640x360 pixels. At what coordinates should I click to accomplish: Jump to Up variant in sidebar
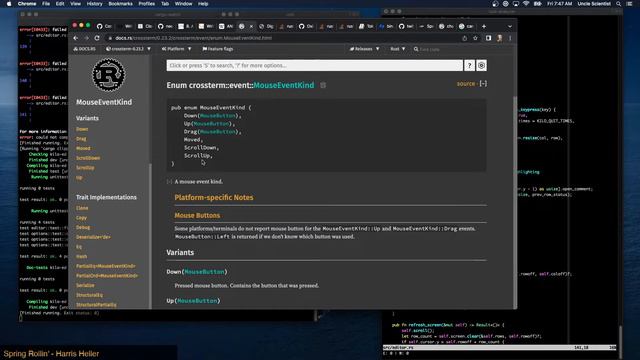click(x=79, y=178)
